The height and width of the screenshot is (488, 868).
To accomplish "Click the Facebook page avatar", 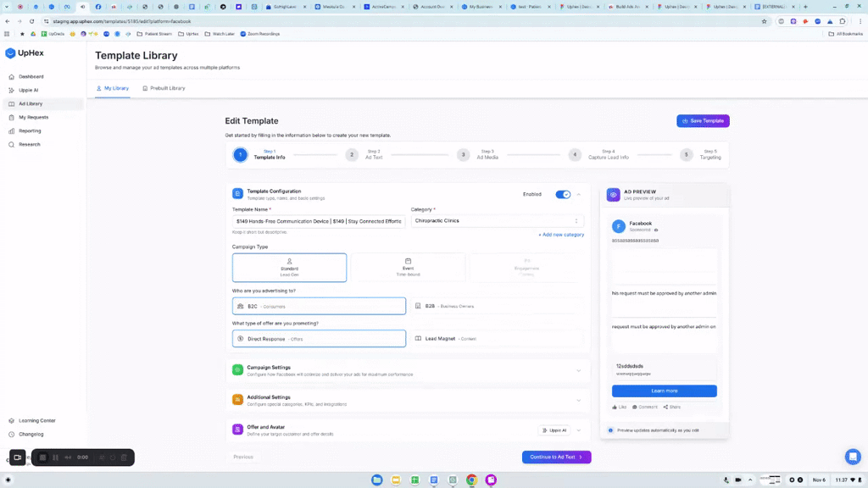I will [618, 225].
